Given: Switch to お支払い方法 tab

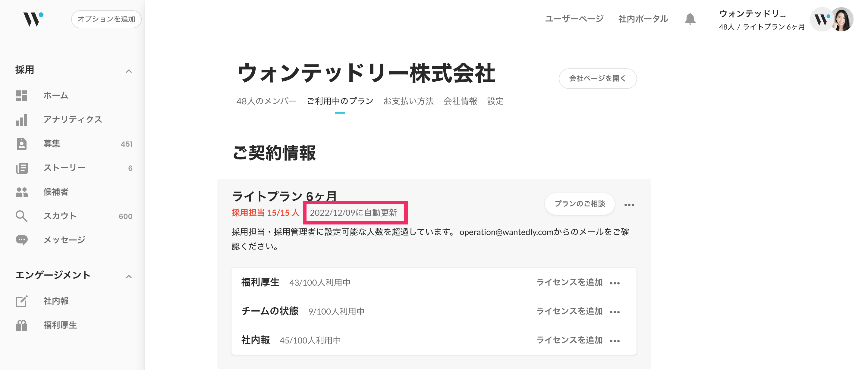Looking at the screenshot, I should tap(408, 101).
